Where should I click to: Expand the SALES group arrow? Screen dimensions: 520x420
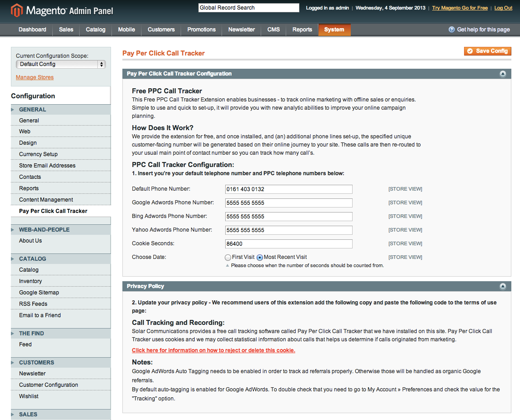[13, 415]
